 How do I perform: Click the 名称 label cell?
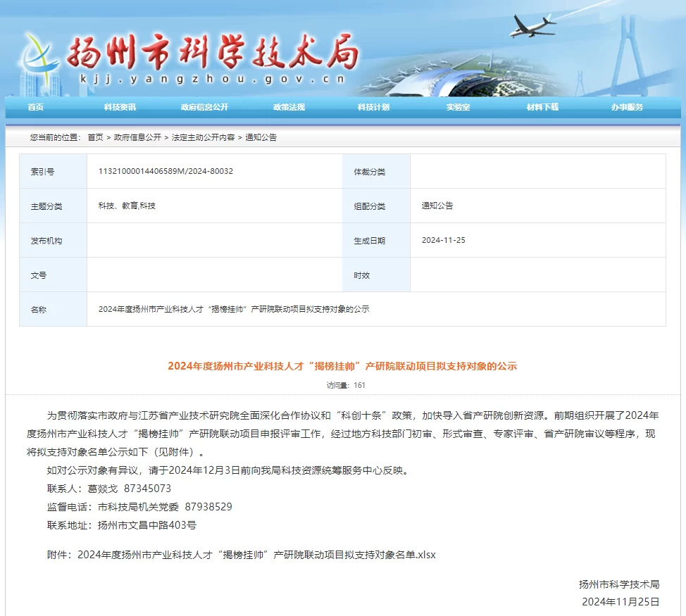pyautogui.click(x=53, y=310)
